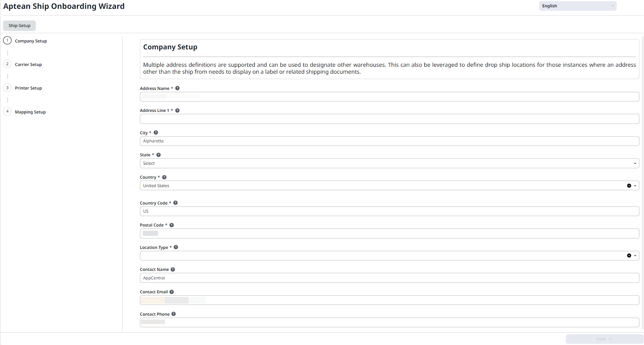Image resolution: width=644 pixels, height=345 pixels.
Task: Open the English language dropdown
Action: coord(578,6)
